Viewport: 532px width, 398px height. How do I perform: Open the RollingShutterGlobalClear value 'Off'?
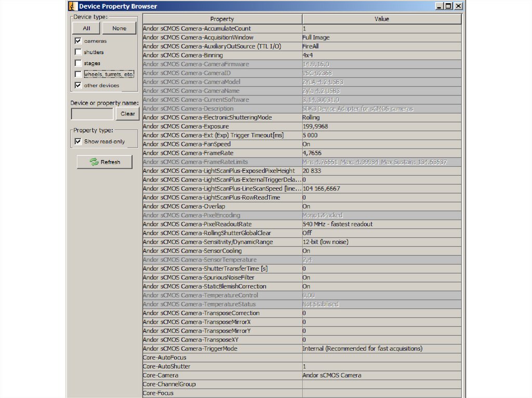click(382, 233)
